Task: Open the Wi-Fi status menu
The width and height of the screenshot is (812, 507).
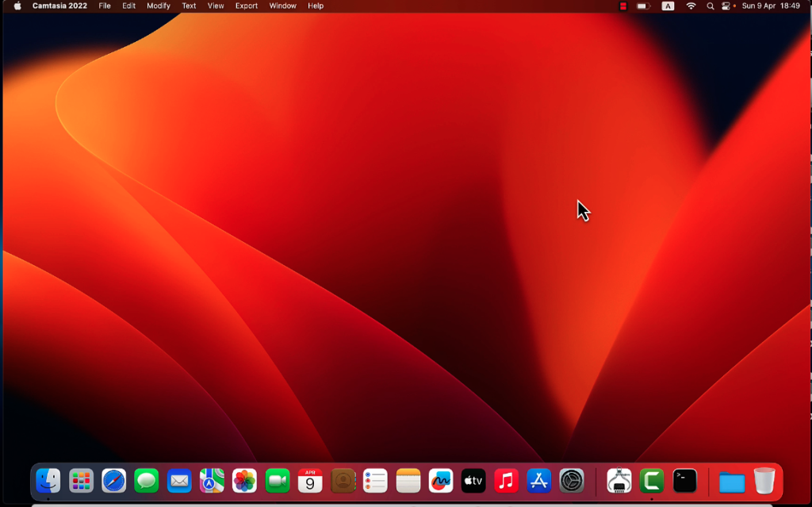Action: click(691, 6)
